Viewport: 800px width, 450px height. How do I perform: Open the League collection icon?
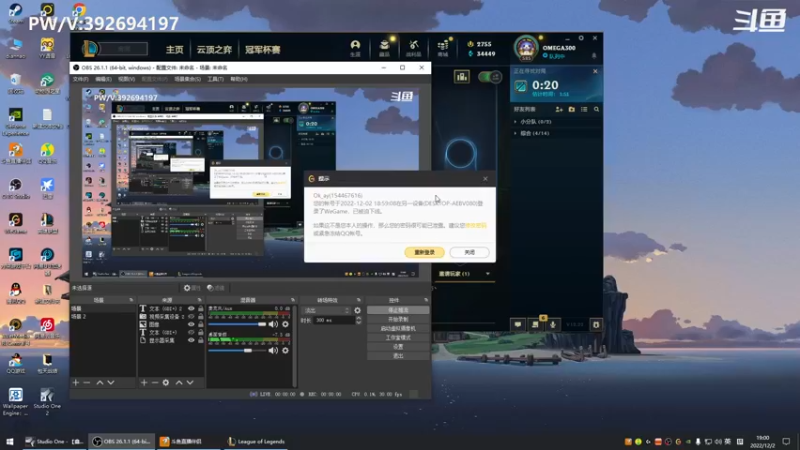384,48
